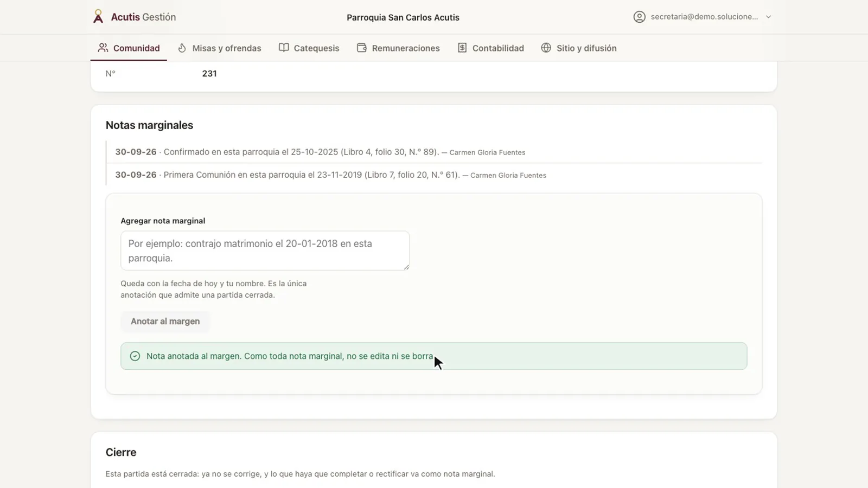The image size is (868, 488).
Task: Click the ledger icon for Contabilidad
Action: [x=462, y=48]
